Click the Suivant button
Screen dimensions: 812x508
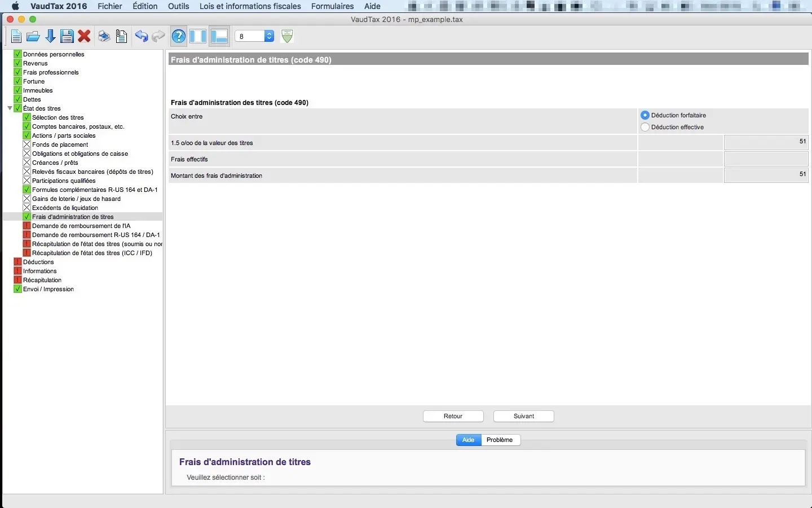click(x=524, y=416)
